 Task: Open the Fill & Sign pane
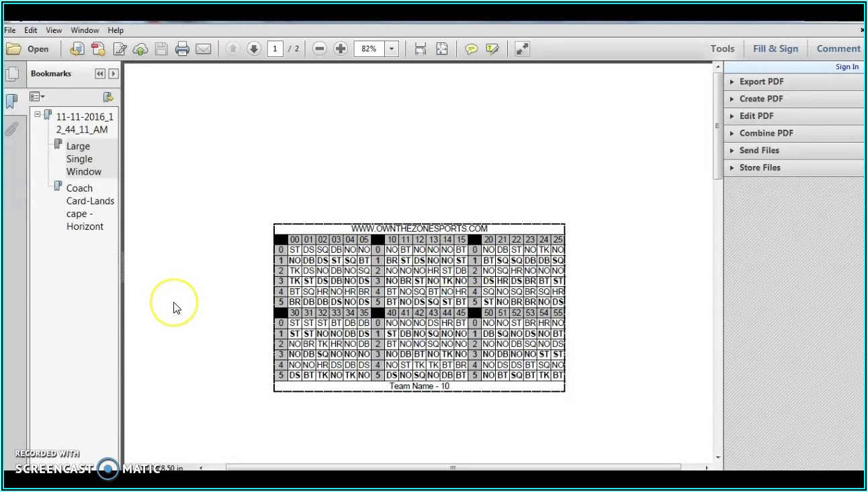pyautogui.click(x=775, y=48)
